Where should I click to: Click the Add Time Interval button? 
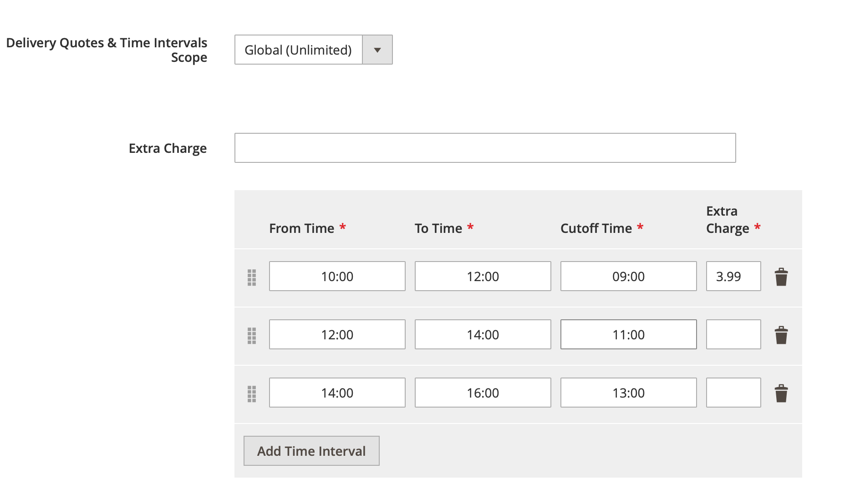click(311, 451)
